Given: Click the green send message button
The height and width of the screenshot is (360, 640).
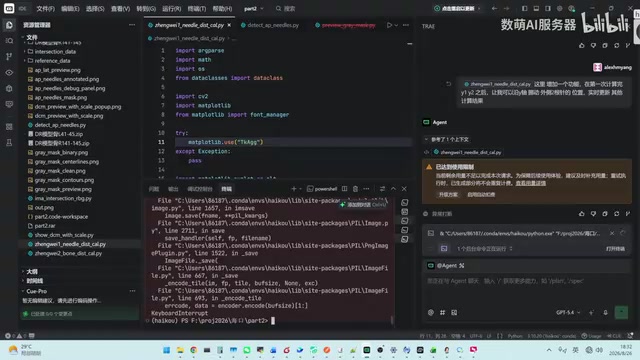Looking at the screenshot, I should click(x=621, y=312).
